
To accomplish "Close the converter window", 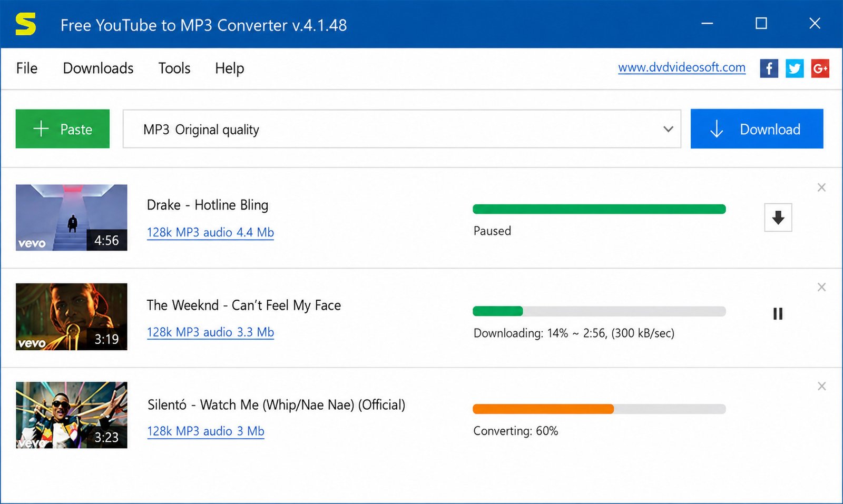I will [x=815, y=24].
